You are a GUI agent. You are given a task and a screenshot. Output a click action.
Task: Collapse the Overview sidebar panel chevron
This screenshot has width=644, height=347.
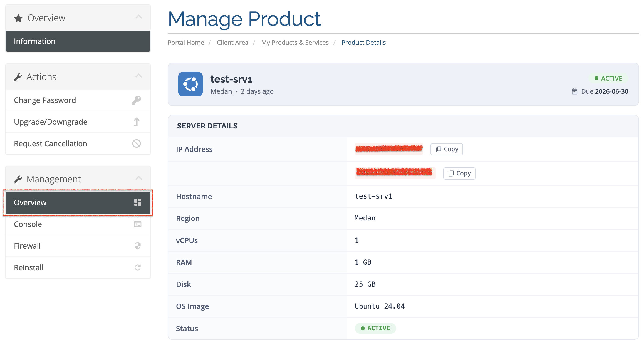[x=139, y=17]
